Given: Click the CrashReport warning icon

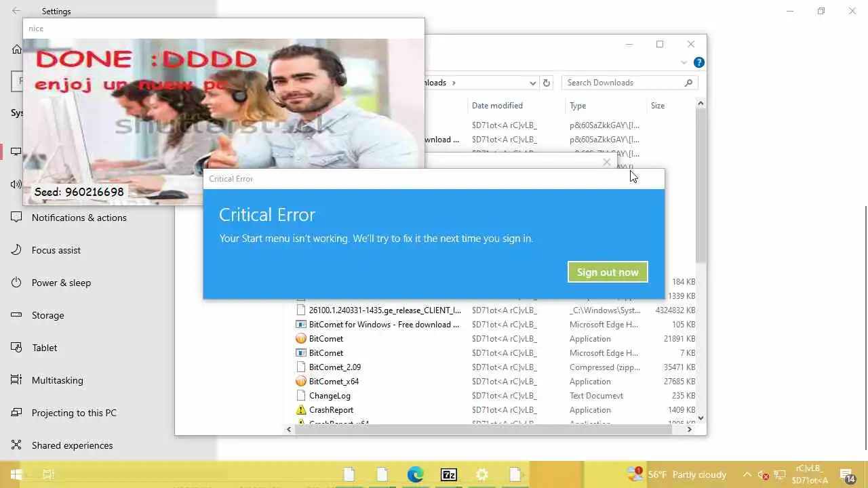Looking at the screenshot, I should coord(301,409).
